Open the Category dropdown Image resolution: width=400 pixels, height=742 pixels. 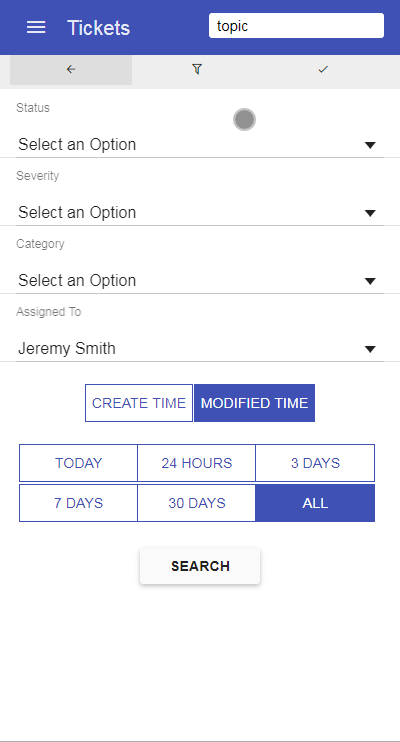coord(200,281)
